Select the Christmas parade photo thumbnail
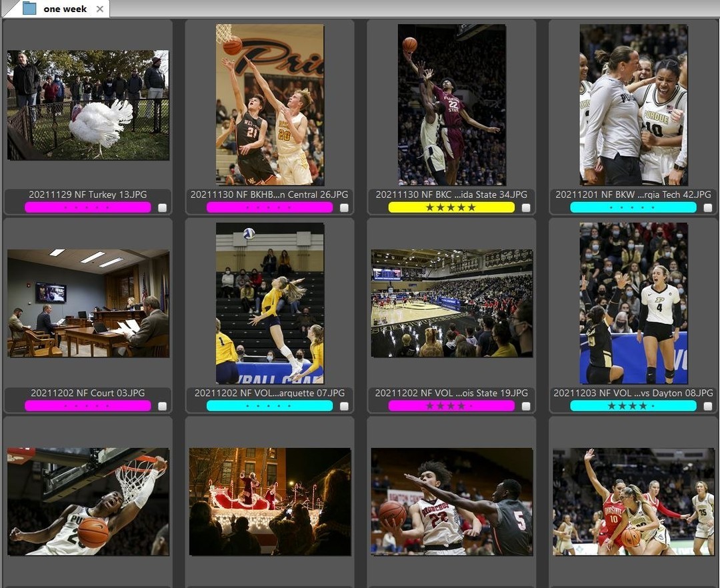Screen dimensions: 720x588 tap(269, 502)
